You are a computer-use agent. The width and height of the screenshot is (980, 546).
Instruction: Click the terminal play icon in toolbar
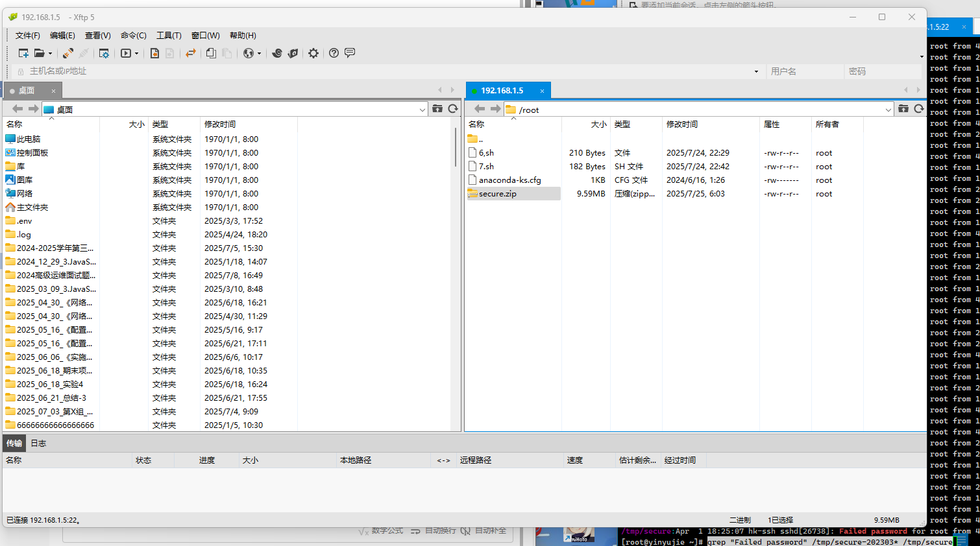tap(126, 53)
